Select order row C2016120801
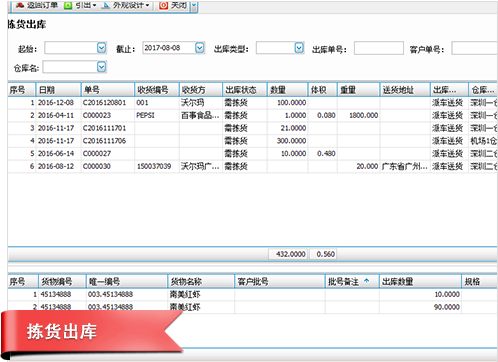This screenshot has height=362, width=498. point(252,103)
